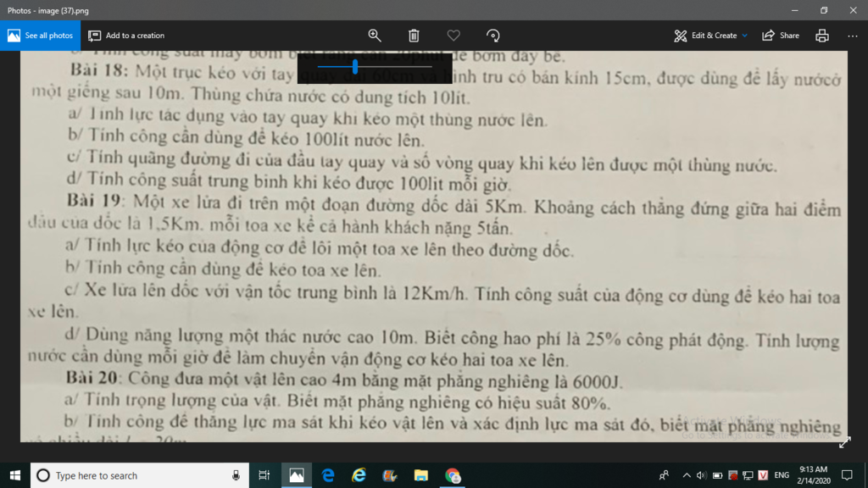Viewport: 868px width, 488px height.
Task: Enter full screen with expand arrows icon
Action: [845, 442]
